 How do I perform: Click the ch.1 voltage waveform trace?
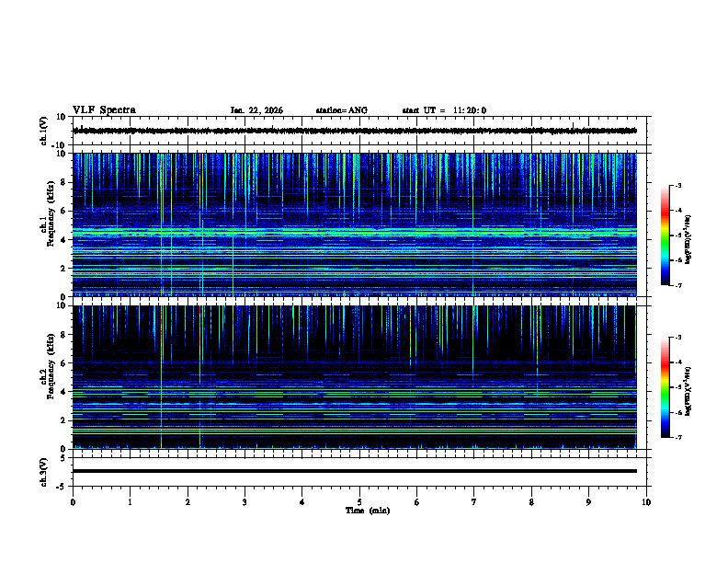pyautogui.click(x=354, y=131)
